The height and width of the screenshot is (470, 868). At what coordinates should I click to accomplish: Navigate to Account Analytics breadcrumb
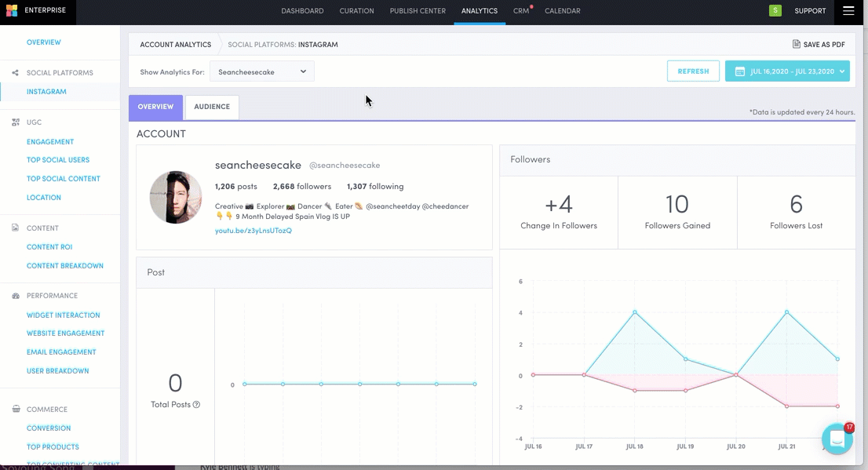[x=175, y=45]
